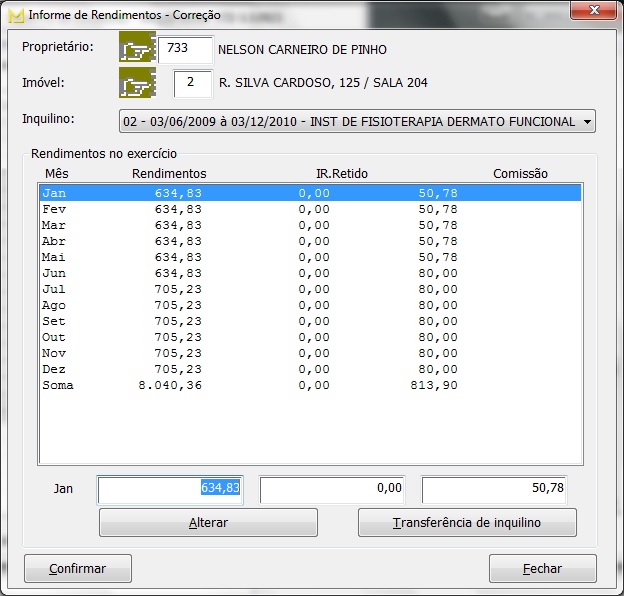Confirm changes with the Confirmar button
Viewport: 624px width, 596px height.
pos(78,568)
